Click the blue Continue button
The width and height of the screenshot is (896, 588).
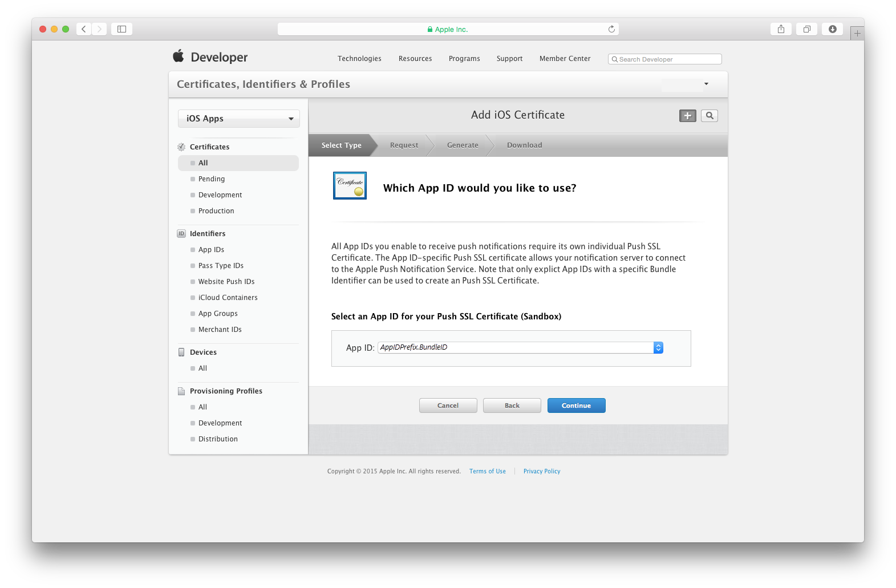pos(576,405)
